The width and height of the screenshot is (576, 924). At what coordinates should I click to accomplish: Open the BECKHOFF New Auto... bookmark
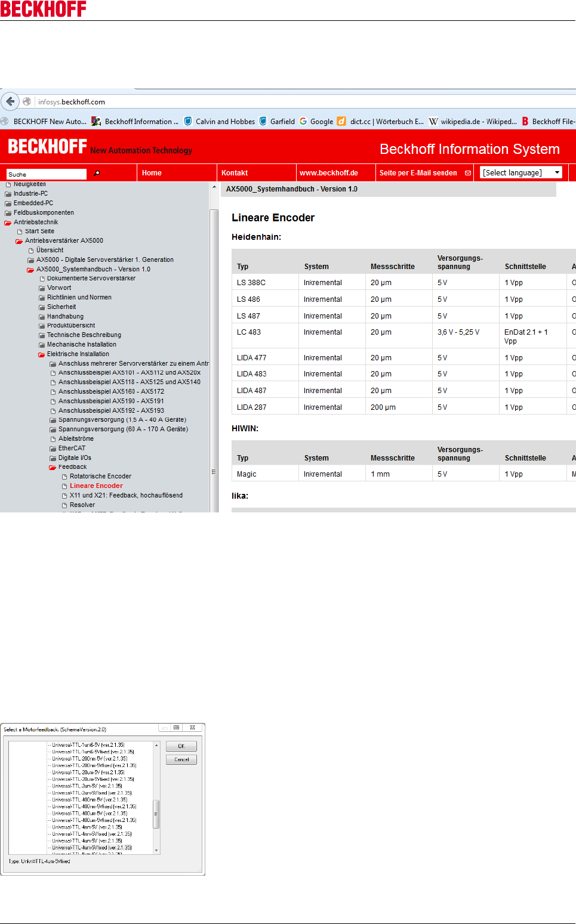[x=44, y=121]
